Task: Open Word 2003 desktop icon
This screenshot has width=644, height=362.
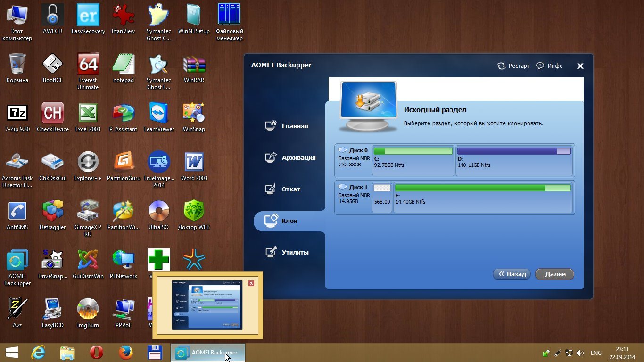Action: (x=194, y=166)
